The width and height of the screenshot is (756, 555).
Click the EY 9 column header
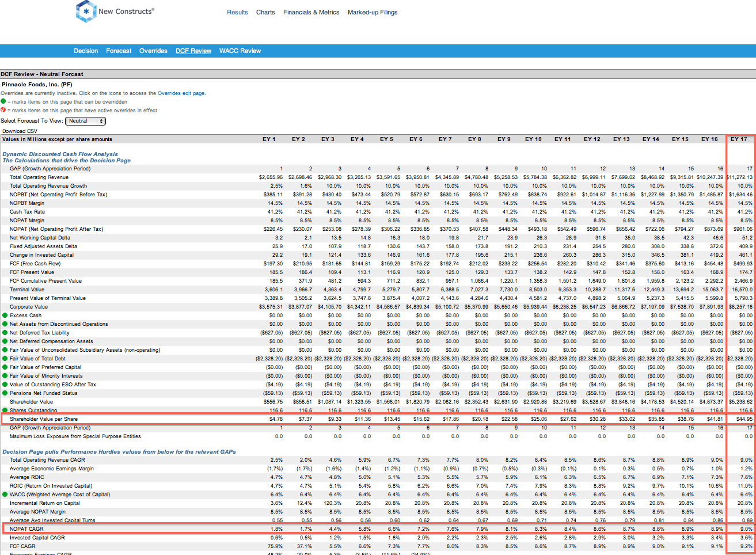pos(504,139)
